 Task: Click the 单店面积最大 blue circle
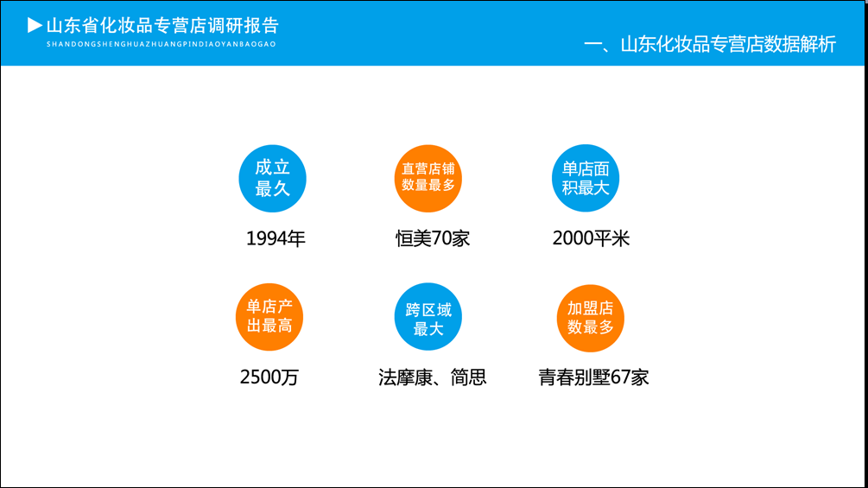(x=585, y=178)
